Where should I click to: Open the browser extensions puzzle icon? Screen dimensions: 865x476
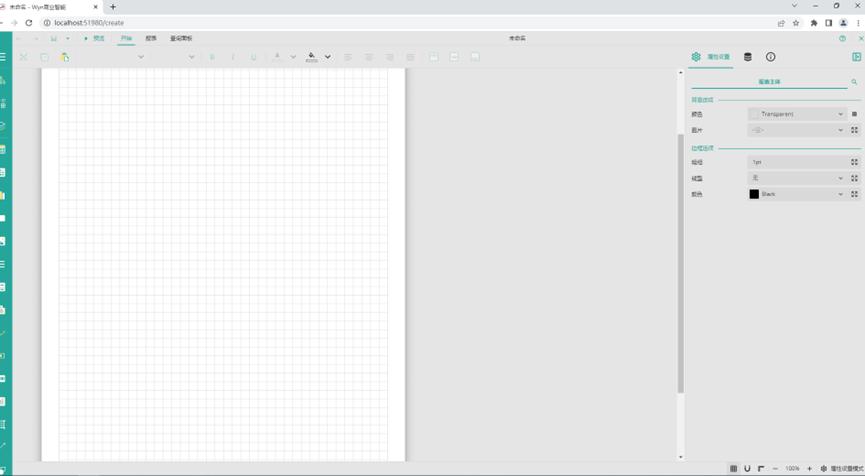(814, 23)
